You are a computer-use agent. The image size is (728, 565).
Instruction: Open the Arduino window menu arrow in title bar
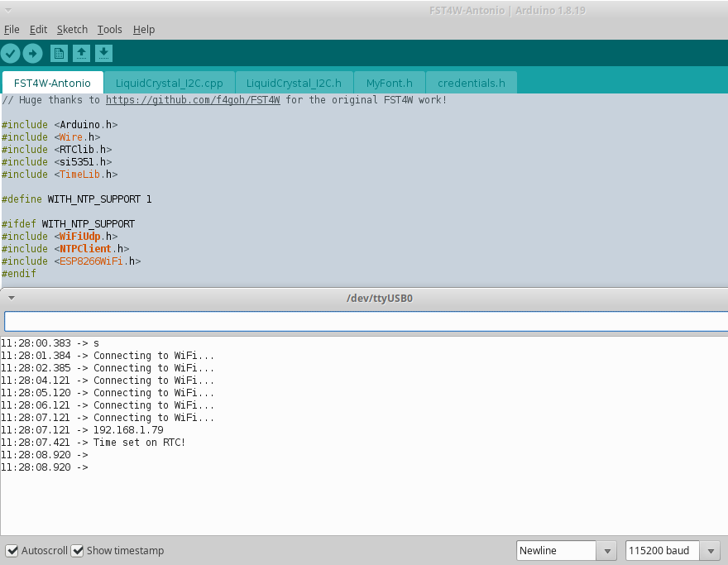pyautogui.click(x=8, y=10)
